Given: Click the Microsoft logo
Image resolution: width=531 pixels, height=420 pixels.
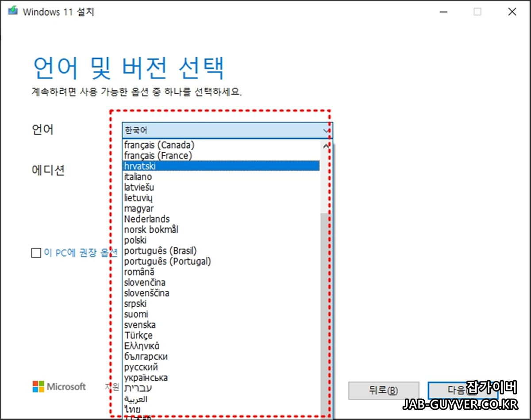Looking at the screenshot, I should click(x=59, y=387).
